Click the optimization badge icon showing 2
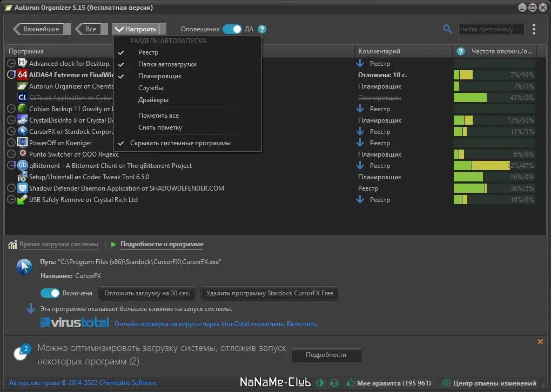The width and height of the screenshot is (551, 392). coord(22,352)
